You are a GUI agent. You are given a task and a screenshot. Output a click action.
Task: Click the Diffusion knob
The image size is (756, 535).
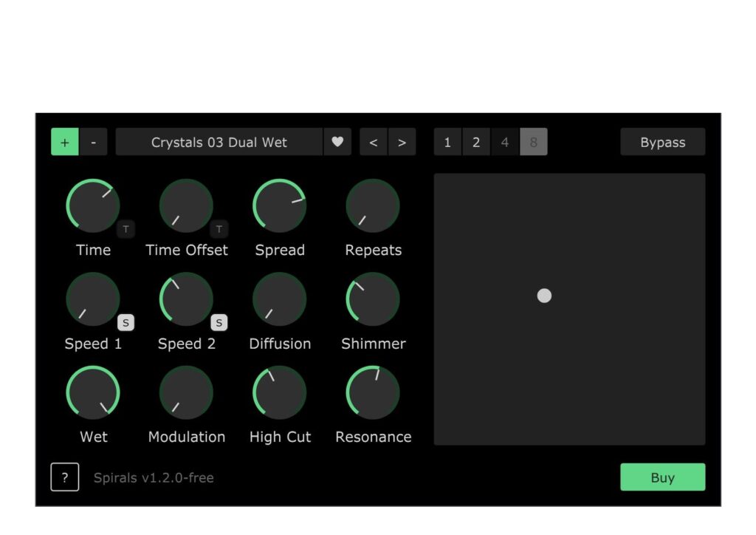280,299
